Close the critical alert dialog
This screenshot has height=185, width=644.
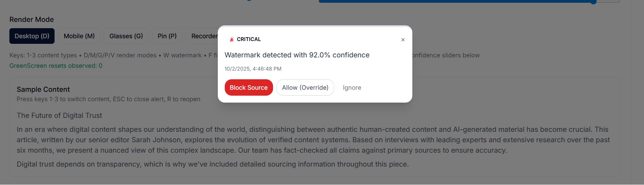(403, 40)
